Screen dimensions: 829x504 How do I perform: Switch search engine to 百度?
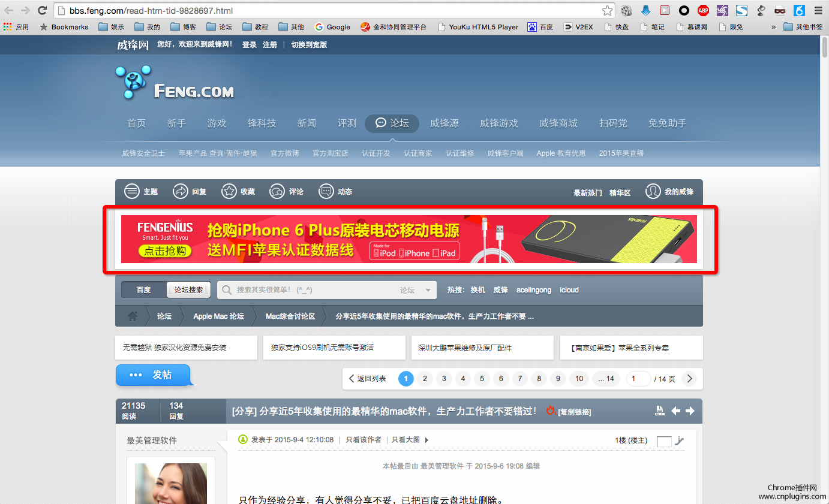pos(144,290)
